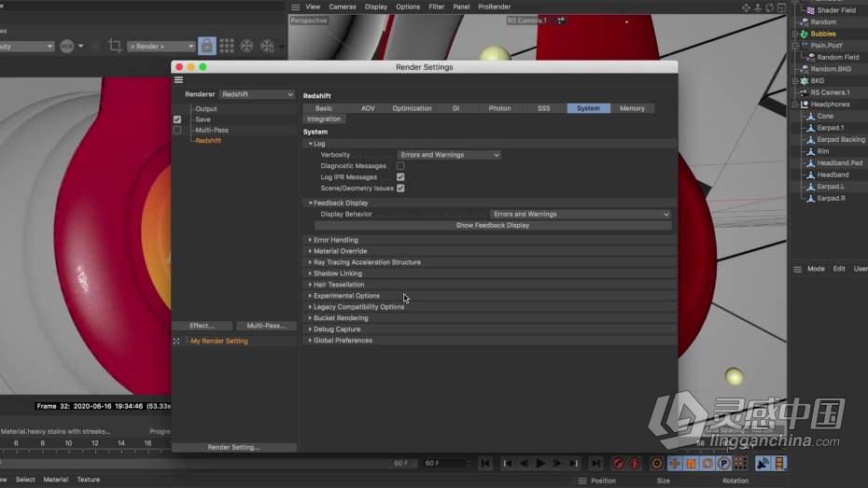This screenshot has width=868, height=488.
Task: Click the Multi-Pass... button
Action: pyautogui.click(x=266, y=326)
